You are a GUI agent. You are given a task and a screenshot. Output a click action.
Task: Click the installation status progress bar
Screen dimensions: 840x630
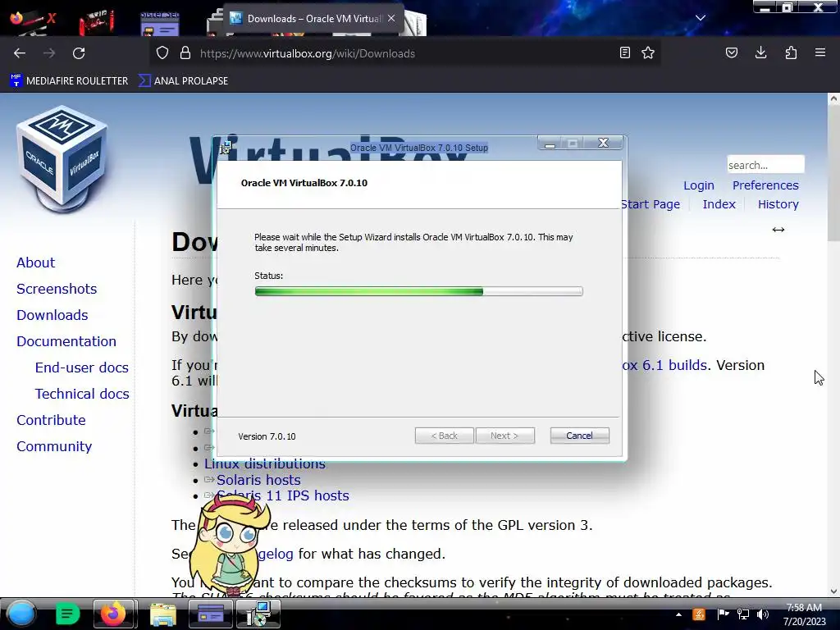pyautogui.click(x=419, y=291)
